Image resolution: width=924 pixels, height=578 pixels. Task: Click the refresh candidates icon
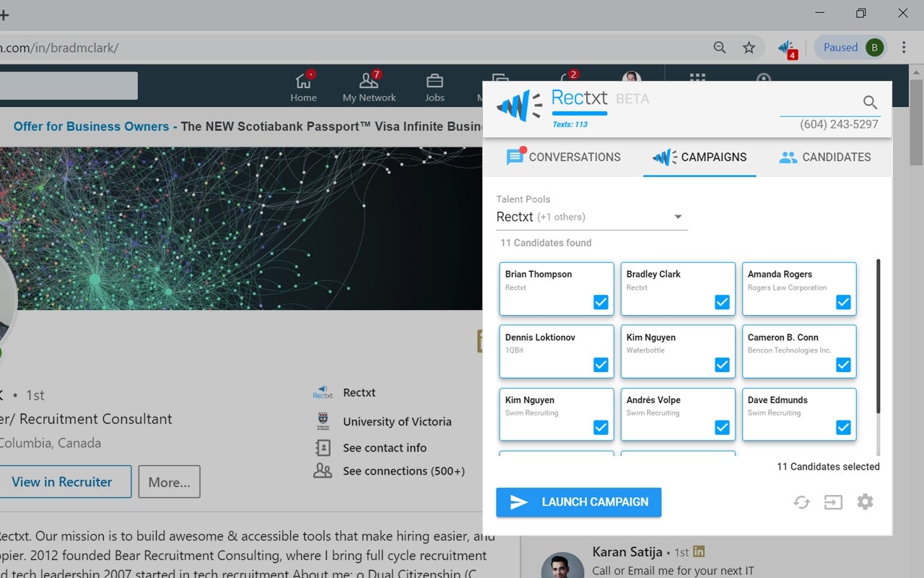pos(801,502)
